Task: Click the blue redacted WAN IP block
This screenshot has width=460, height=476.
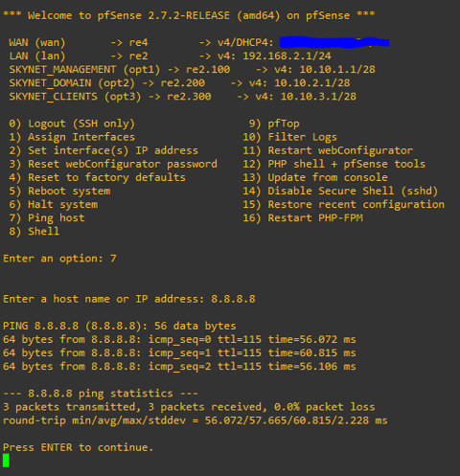Action: point(334,42)
